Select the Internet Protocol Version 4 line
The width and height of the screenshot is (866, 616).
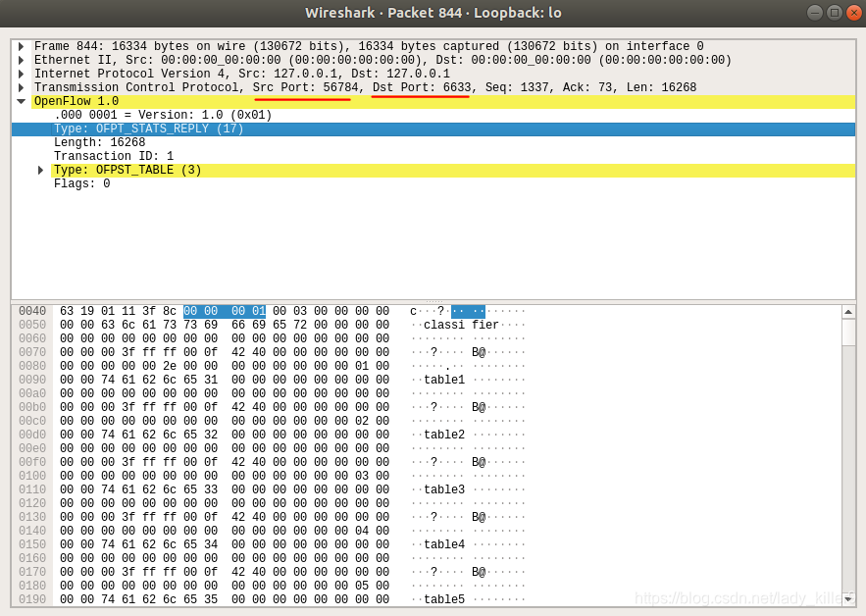pos(241,74)
